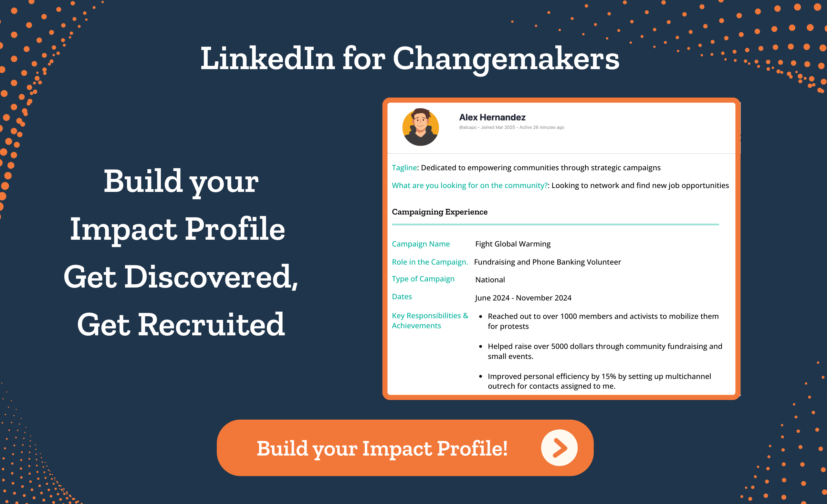Click the bullet about raising 5000 dollars

point(604,351)
